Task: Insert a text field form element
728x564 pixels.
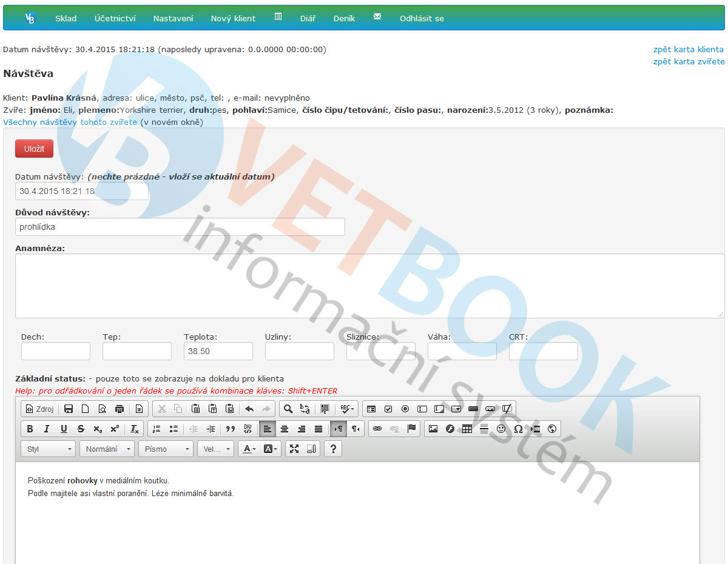Action: [x=422, y=409]
